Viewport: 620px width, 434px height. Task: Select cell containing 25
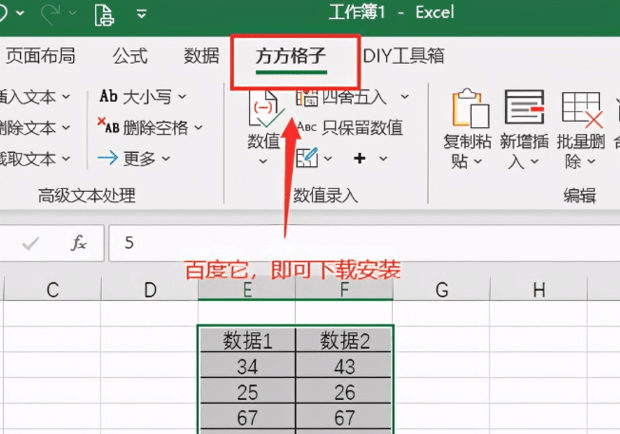[248, 391]
